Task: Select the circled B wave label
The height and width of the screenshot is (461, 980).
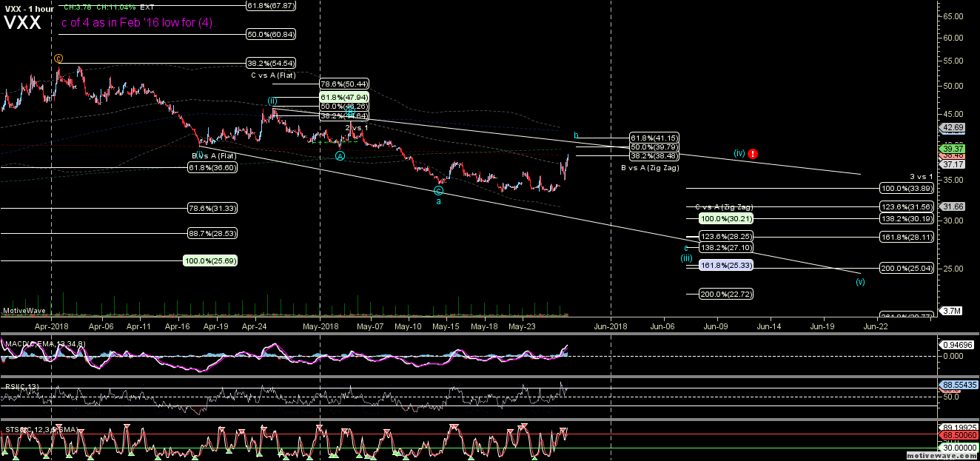Action: [x=351, y=111]
